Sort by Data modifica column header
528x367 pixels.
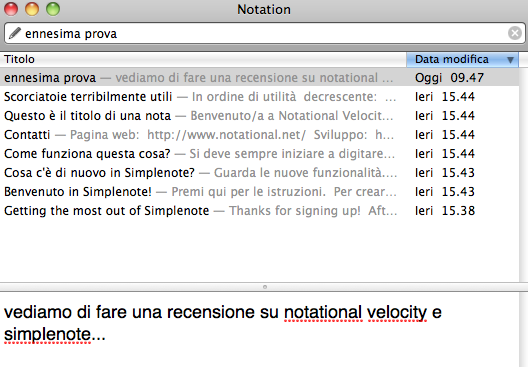click(462, 59)
